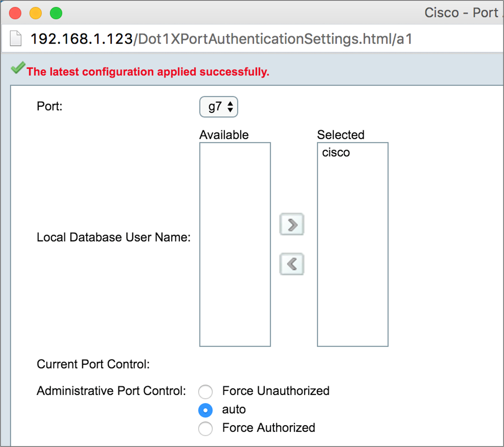
Task: Maximize the window with the green button
Action: pyautogui.click(x=56, y=13)
